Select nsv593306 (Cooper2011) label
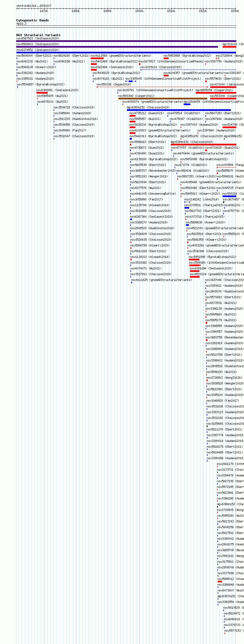Image resolution: width=244 pixels, height=644 pixels. pyautogui.click(x=136, y=96)
